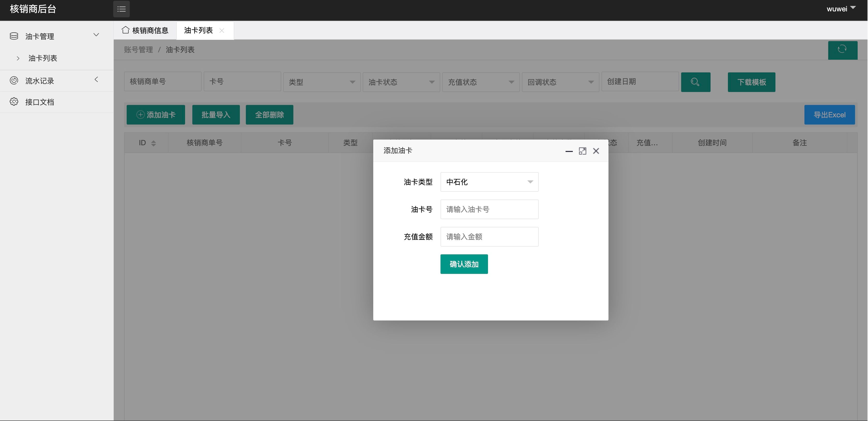Viewport: 868px width, 421px height.
Task: Click the magnifier search icon
Action: [x=696, y=82]
